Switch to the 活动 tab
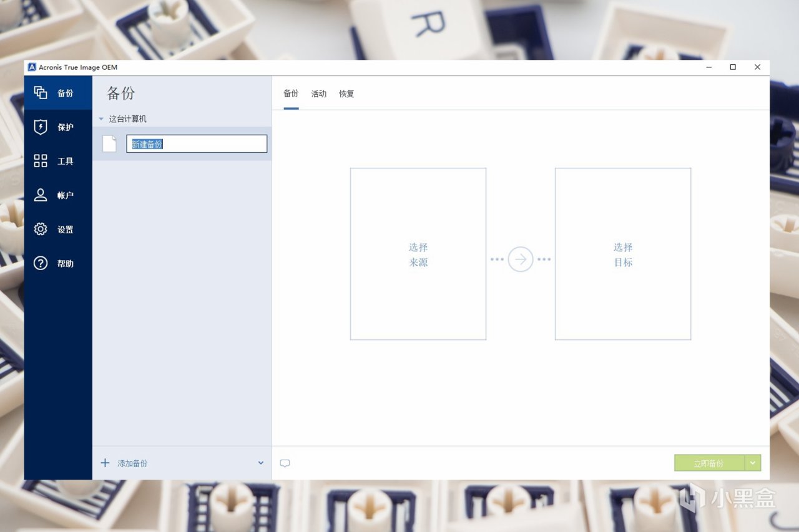The width and height of the screenshot is (799, 532). [x=319, y=94]
